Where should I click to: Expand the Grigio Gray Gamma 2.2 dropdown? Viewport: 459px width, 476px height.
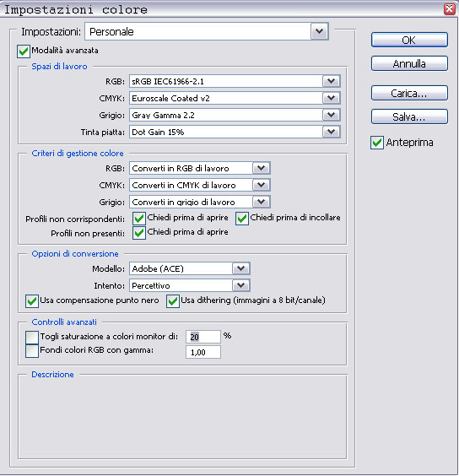[331, 115]
